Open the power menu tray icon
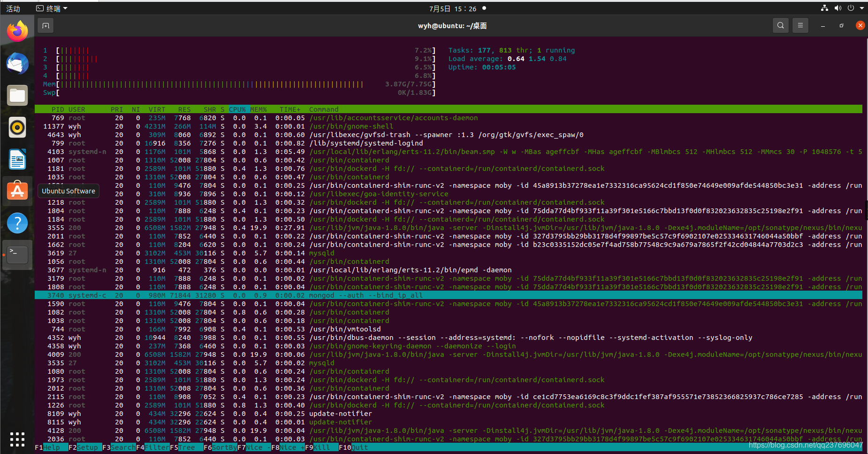 point(851,8)
